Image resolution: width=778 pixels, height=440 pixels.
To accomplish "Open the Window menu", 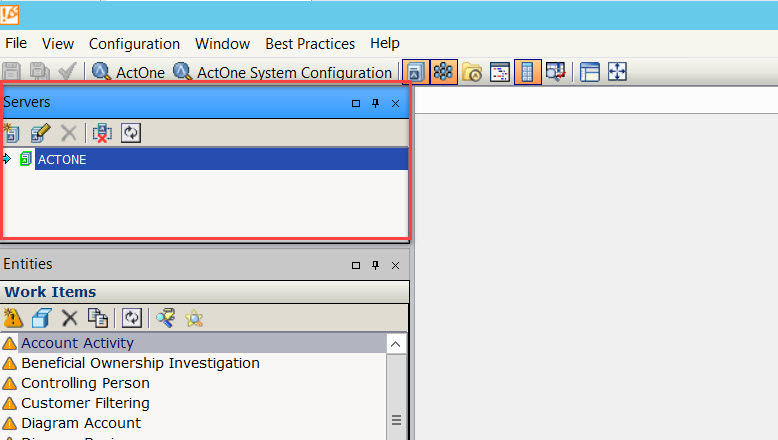I will point(222,44).
